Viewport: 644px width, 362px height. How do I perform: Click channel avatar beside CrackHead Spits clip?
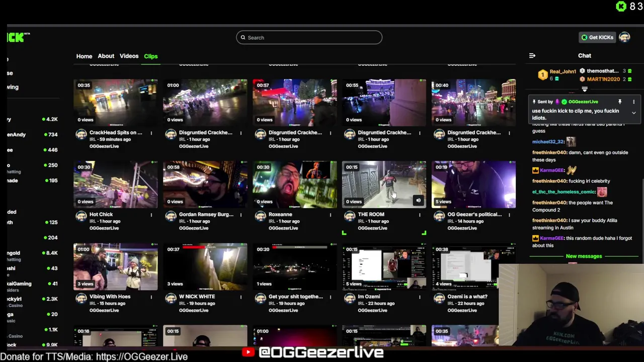pyautogui.click(x=81, y=134)
